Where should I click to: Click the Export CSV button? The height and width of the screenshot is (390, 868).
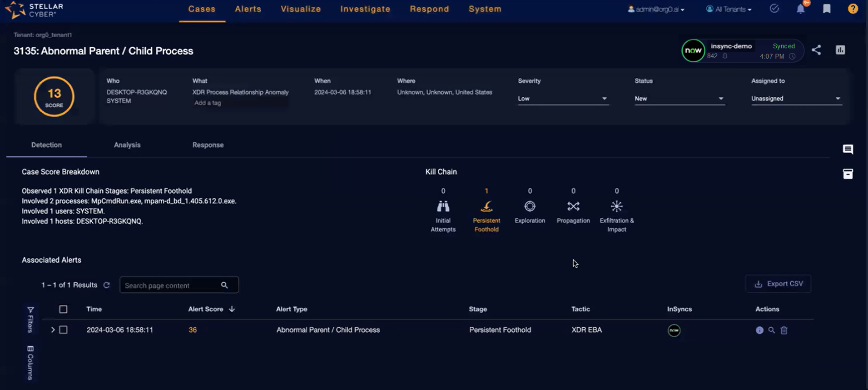[x=778, y=284]
